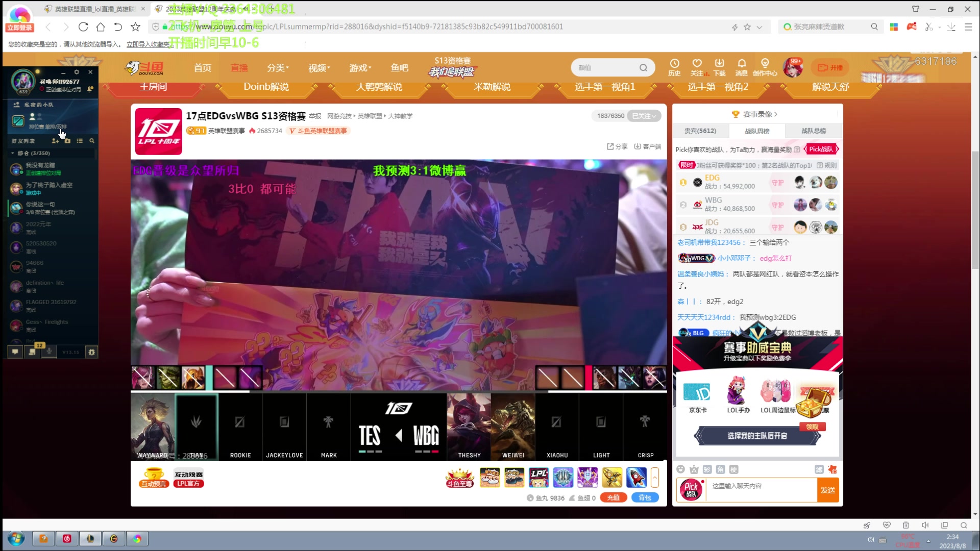Switch to 米勒解说 stream tab
The height and width of the screenshot is (551, 980).
(x=492, y=87)
